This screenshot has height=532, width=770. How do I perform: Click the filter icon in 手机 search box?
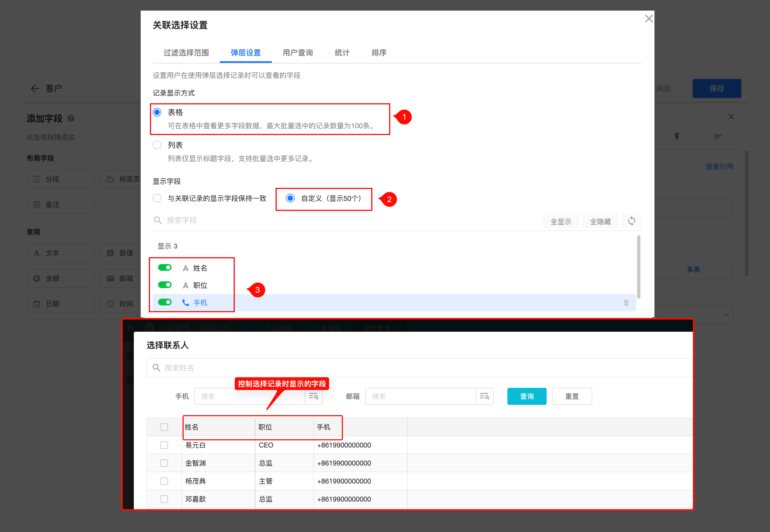point(313,396)
